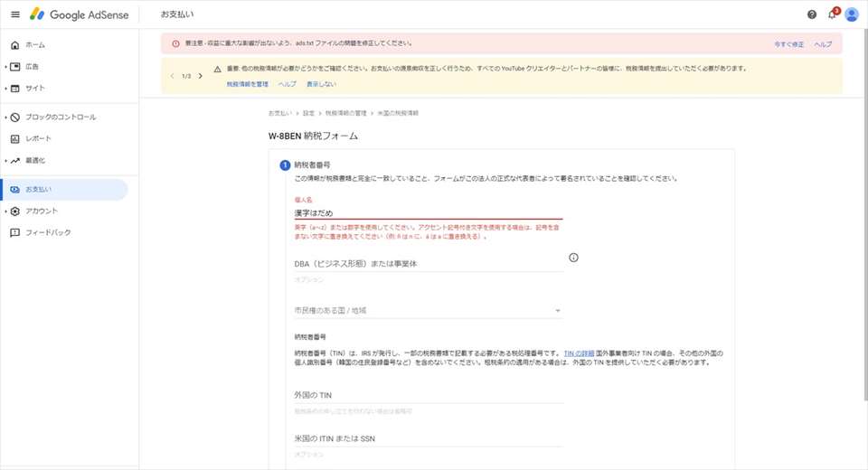The image size is (868, 470).
Task: Open the user account avatar
Action: tap(852, 14)
